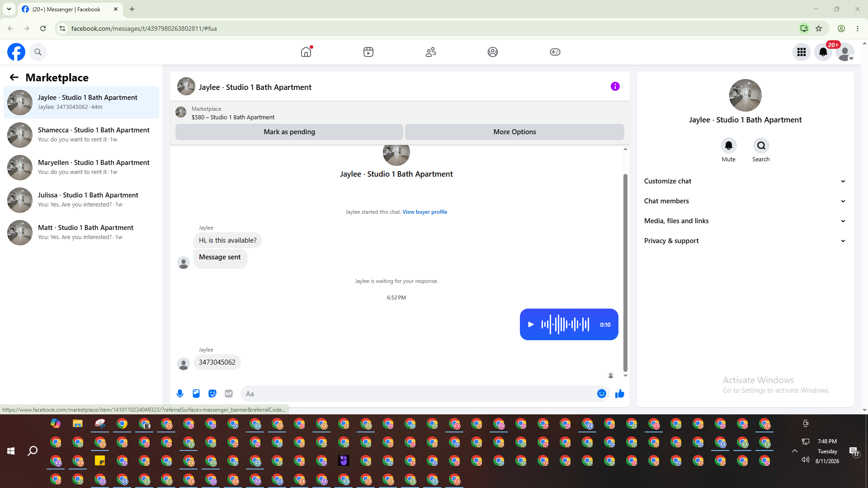Choose a GIF to send
Viewport: 868px width, 488px height.
click(x=229, y=394)
